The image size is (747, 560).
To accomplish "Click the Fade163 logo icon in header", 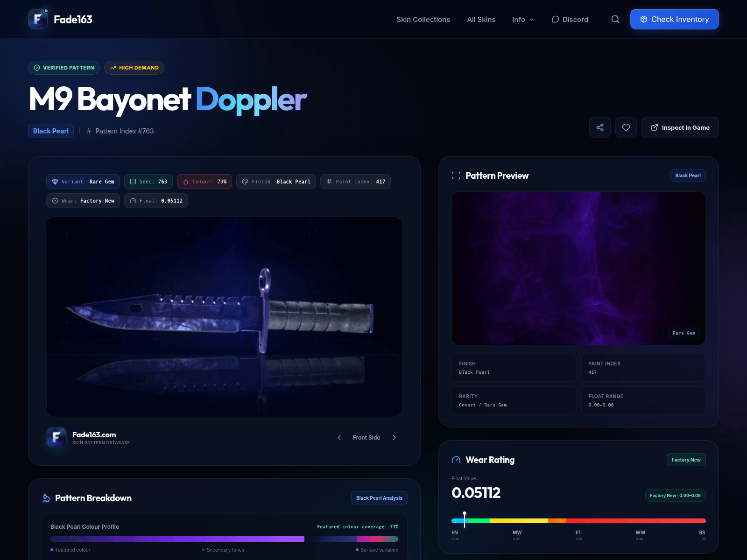I will pos(38,19).
